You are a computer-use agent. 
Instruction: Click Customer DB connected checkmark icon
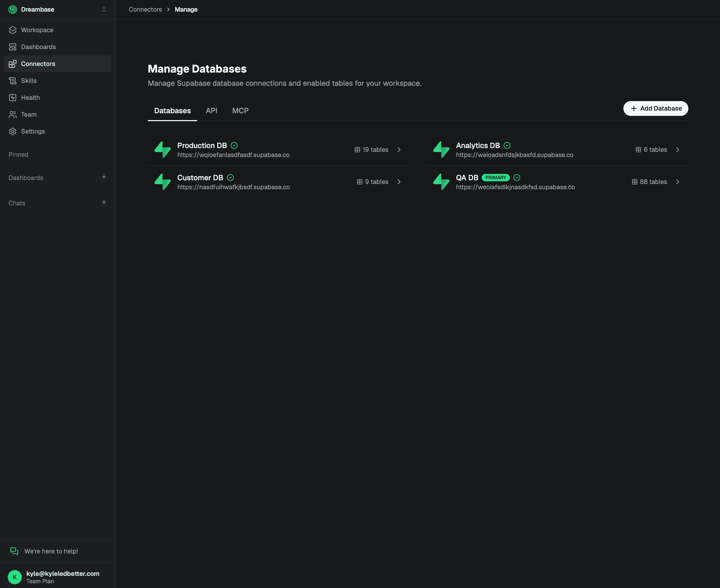(x=230, y=178)
